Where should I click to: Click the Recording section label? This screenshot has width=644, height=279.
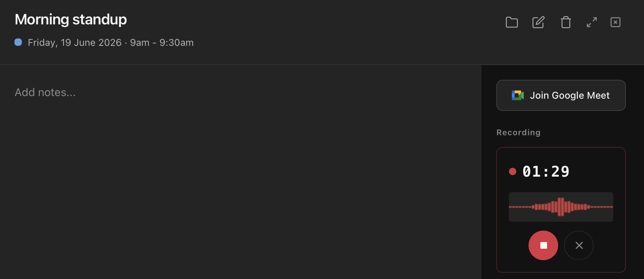point(519,132)
